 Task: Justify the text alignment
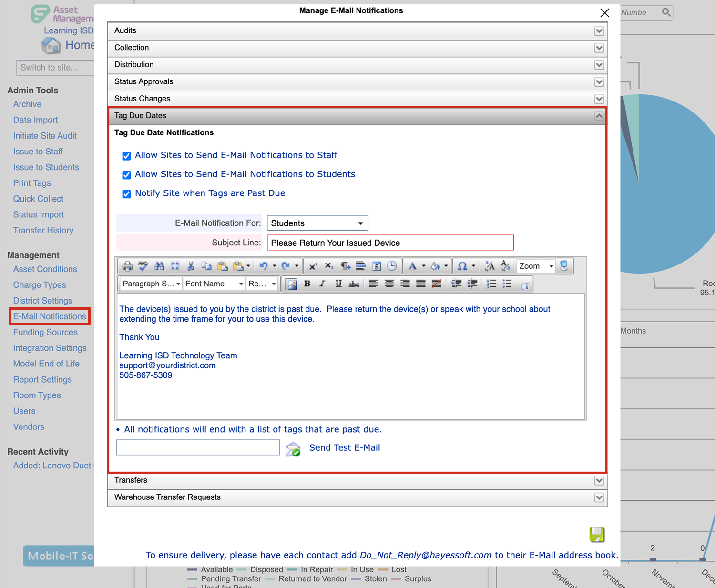click(x=421, y=284)
